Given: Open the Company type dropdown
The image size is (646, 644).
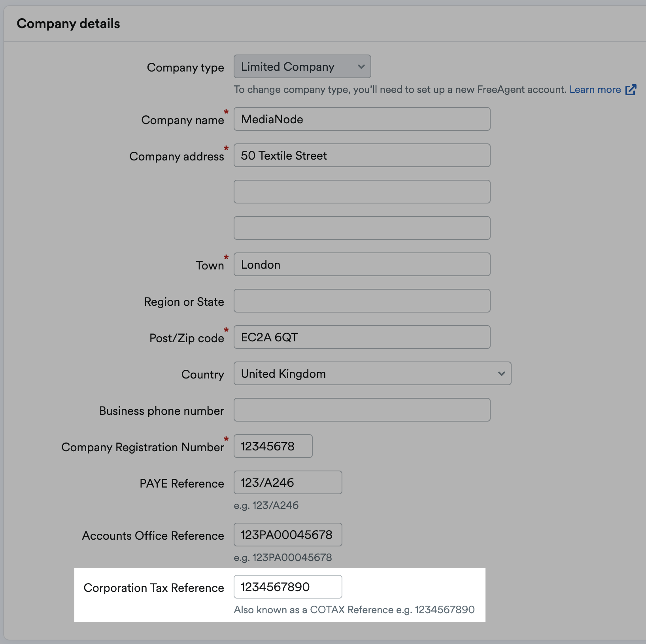Looking at the screenshot, I should click(302, 66).
